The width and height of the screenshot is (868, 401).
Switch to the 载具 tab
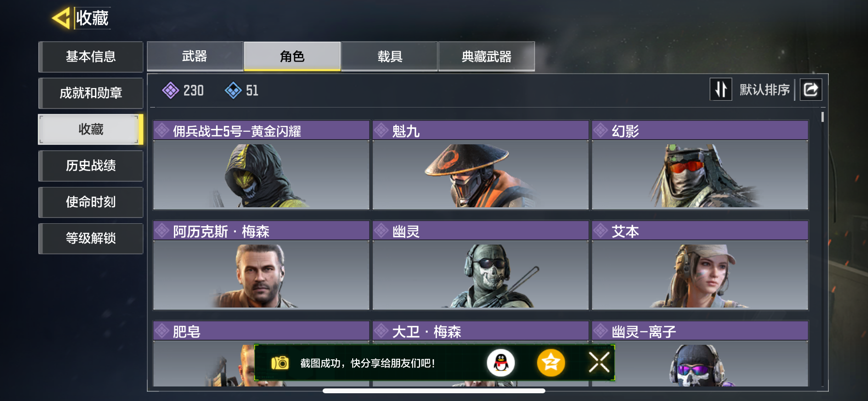pyautogui.click(x=390, y=56)
